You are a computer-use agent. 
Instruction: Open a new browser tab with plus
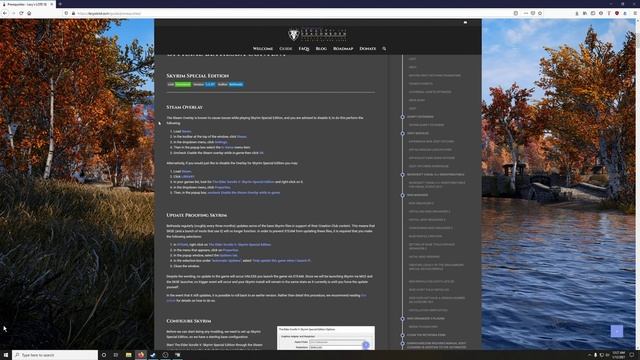[60, 4]
